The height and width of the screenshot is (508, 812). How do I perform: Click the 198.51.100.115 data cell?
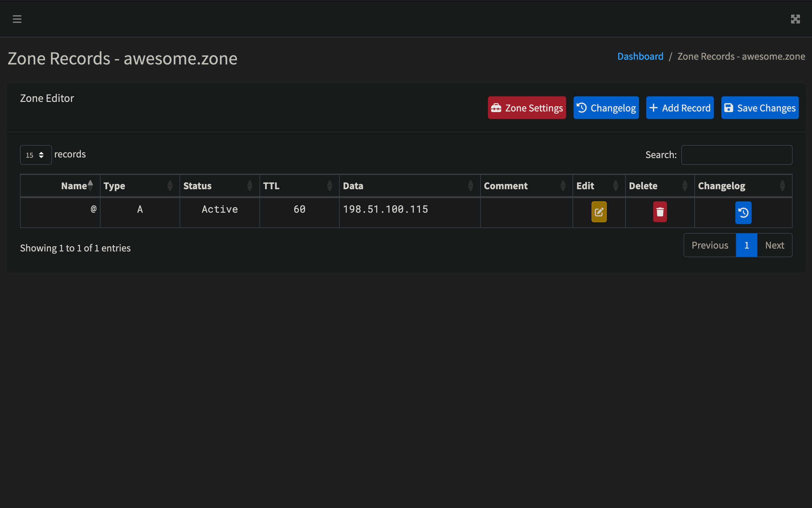pyautogui.click(x=410, y=213)
